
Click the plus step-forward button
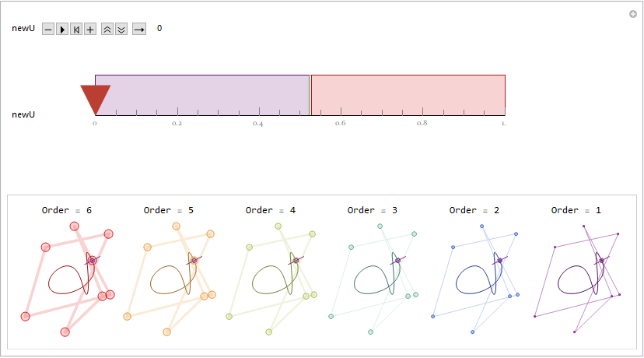point(90,29)
